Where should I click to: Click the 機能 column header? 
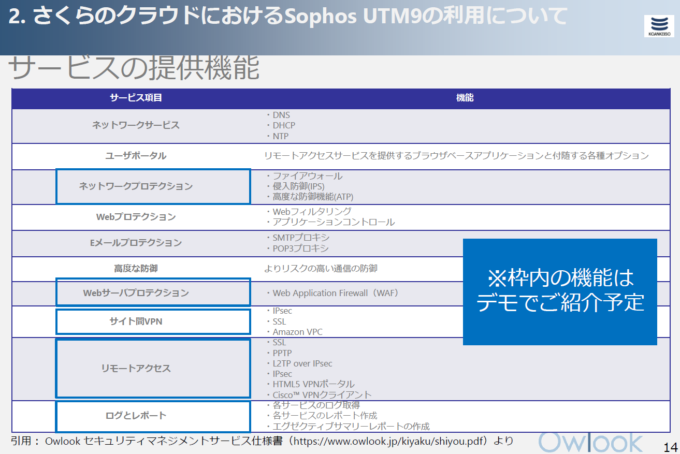click(x=465, y=98)
